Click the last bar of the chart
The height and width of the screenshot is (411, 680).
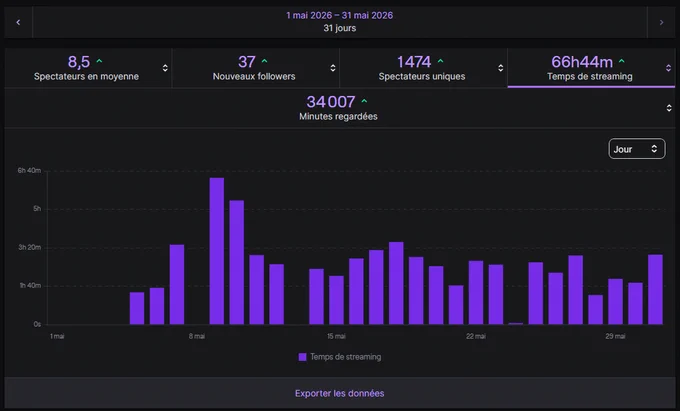(655, 289)
